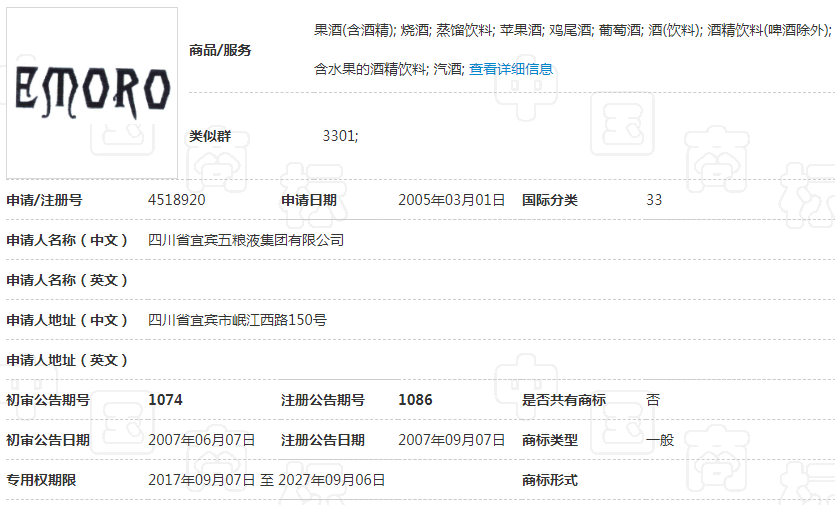Select trademark type value 一般
Screen dimensions: 835x505
(x=660, y=440)
